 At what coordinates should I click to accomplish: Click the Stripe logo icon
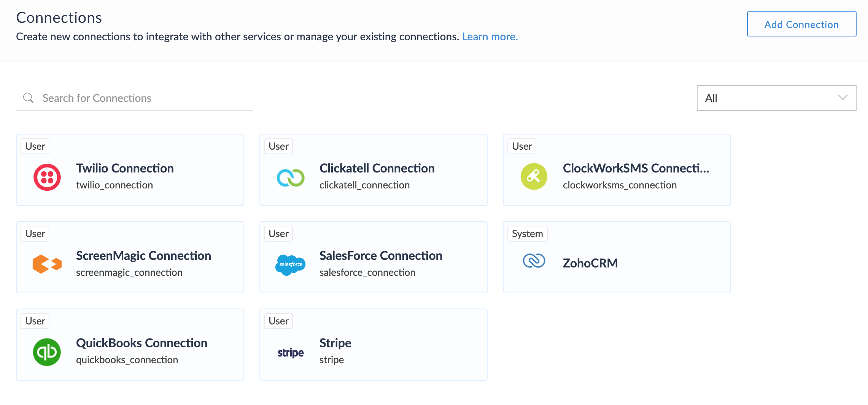291,352
